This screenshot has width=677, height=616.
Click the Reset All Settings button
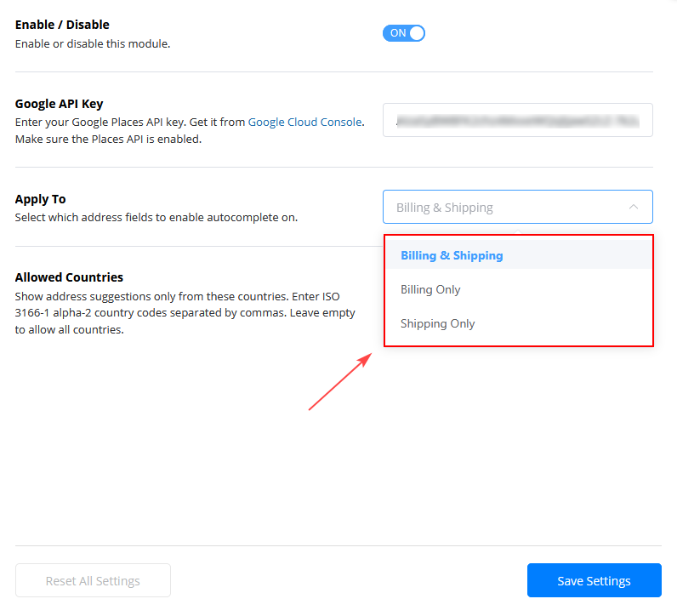click(x=93, y=580)
